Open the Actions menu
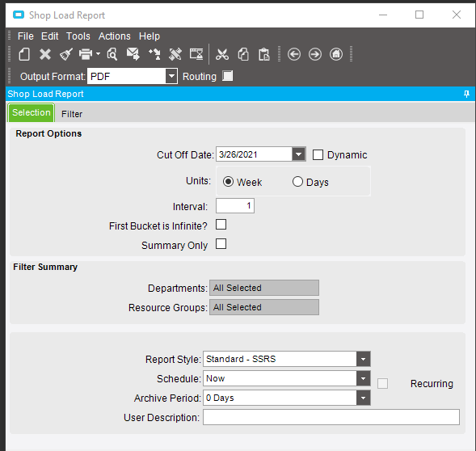The height and width of the screenshot is (451, 476). click(115, 36)
